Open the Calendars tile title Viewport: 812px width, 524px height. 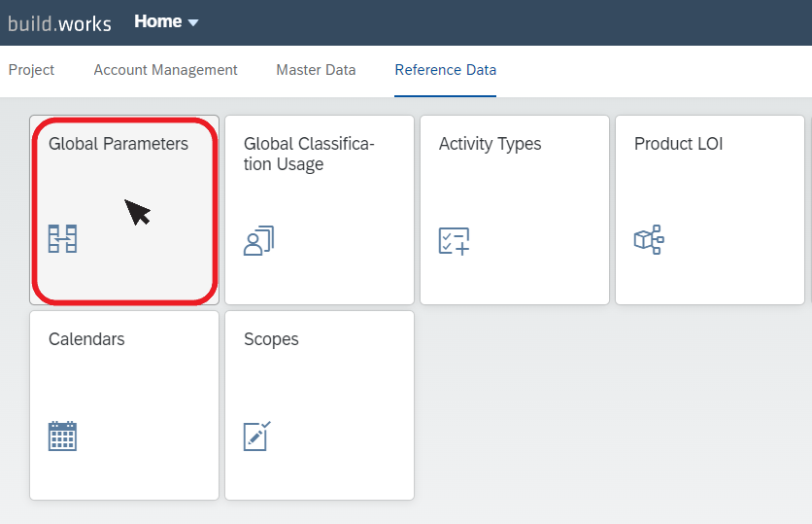tap(86, 339)
